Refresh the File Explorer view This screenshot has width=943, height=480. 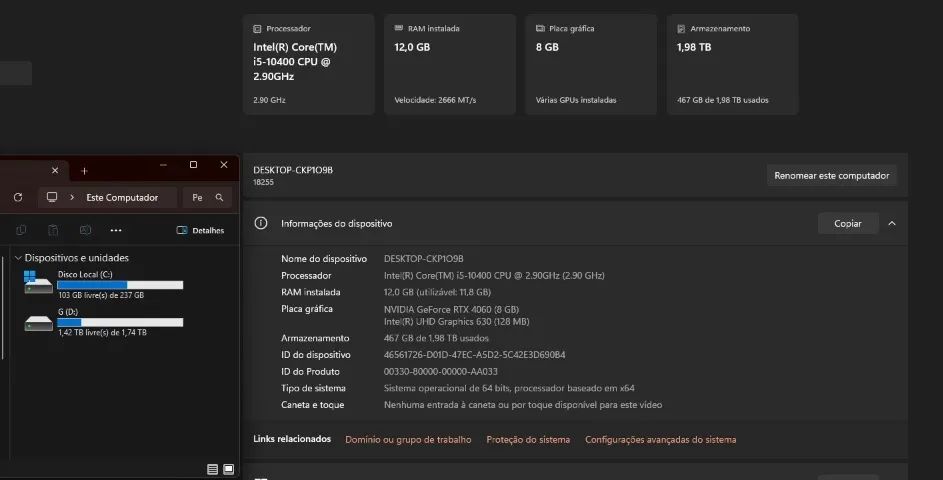18,197
